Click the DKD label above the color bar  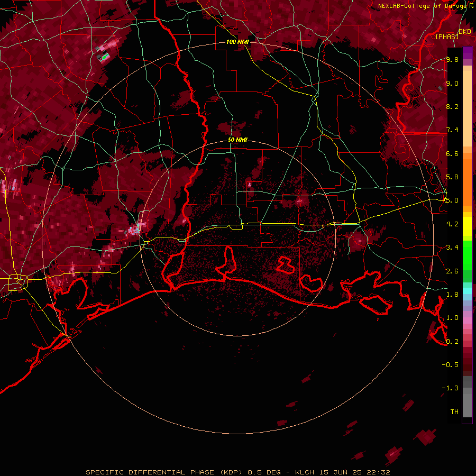tap(465, 31)
